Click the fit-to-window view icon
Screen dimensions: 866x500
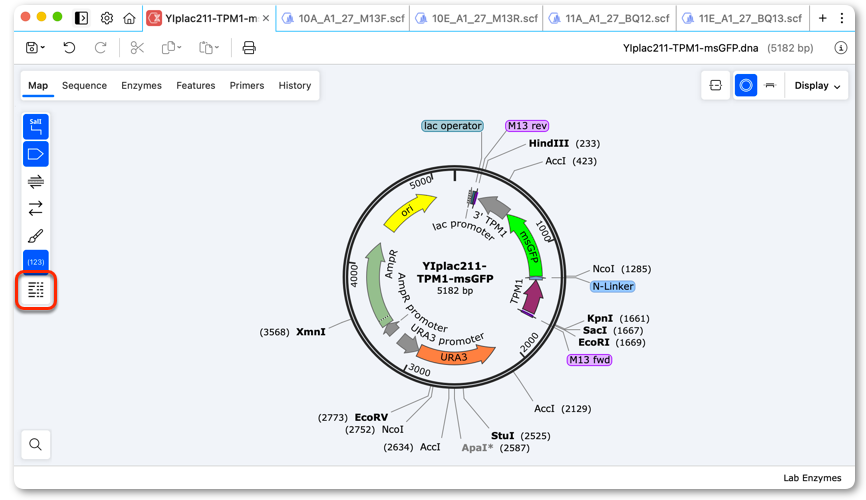[x=716, y=86]
